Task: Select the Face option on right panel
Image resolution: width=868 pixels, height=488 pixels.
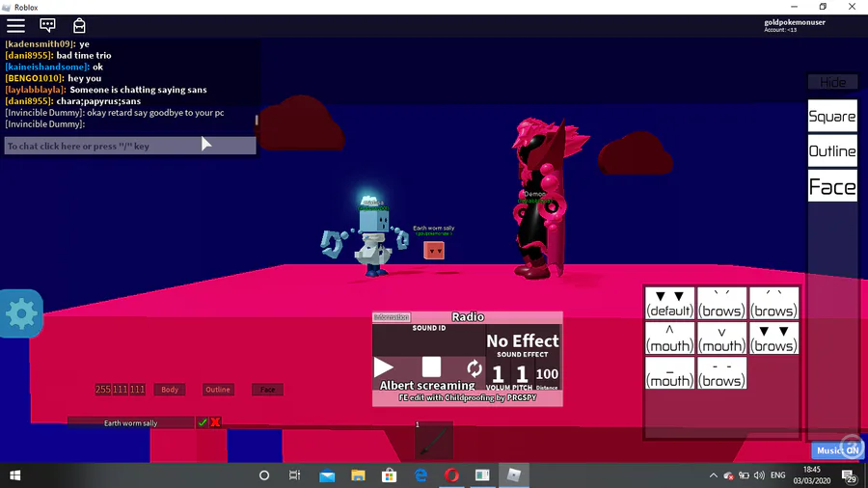Action: (x=832, y=186)
